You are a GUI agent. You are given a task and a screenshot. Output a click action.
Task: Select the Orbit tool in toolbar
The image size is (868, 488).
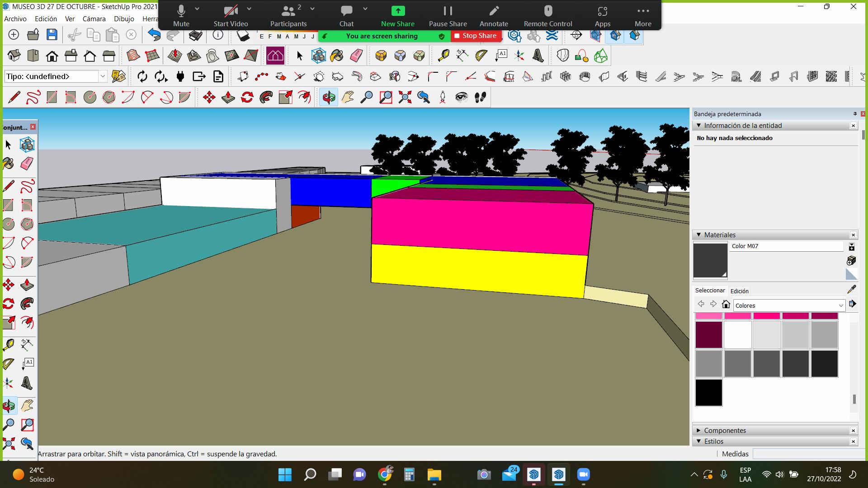click(x=329, y=97)
